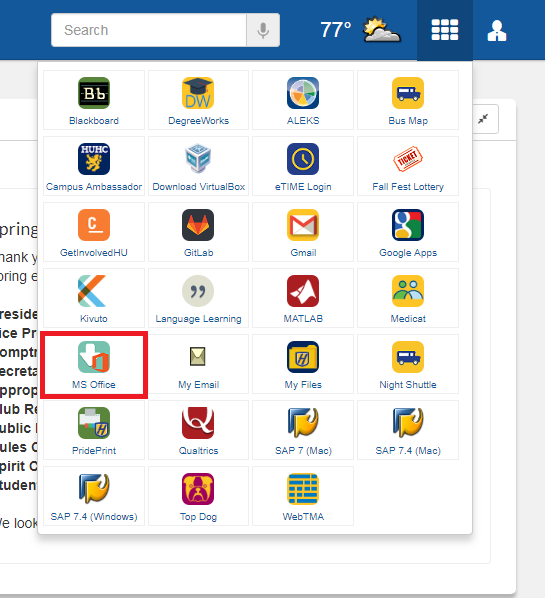Open My Email tile
This screenshot has width=545, height=598.
coord(198,364)
